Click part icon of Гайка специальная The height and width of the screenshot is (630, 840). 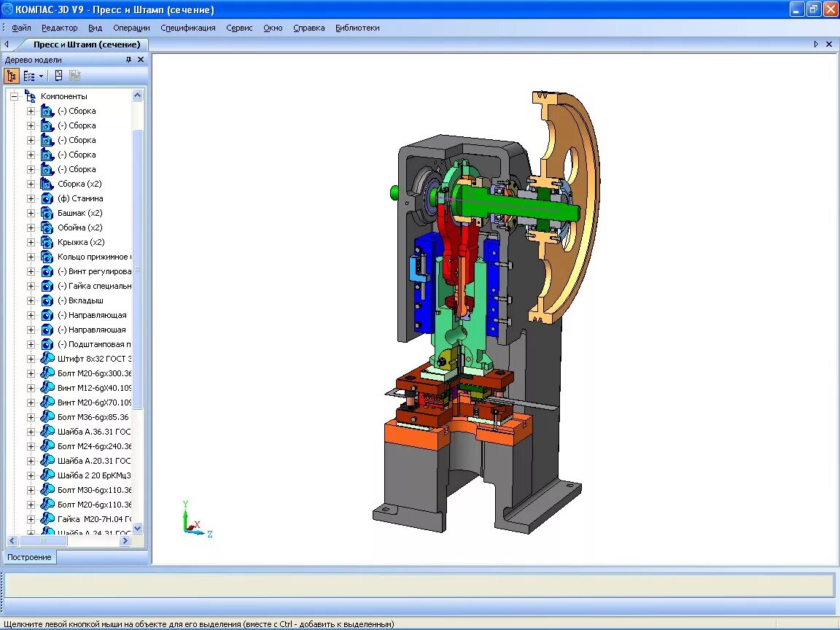click(47, 286)
